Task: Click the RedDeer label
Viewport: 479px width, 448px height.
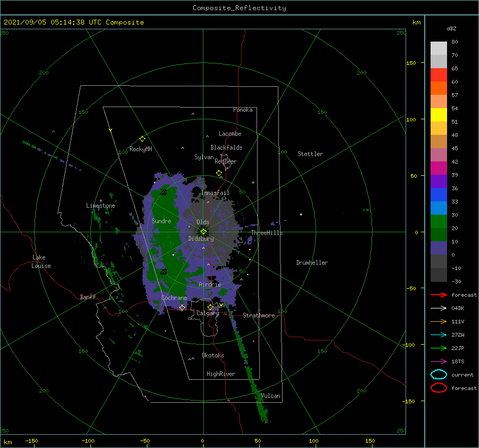Action: tap(226, 161)
